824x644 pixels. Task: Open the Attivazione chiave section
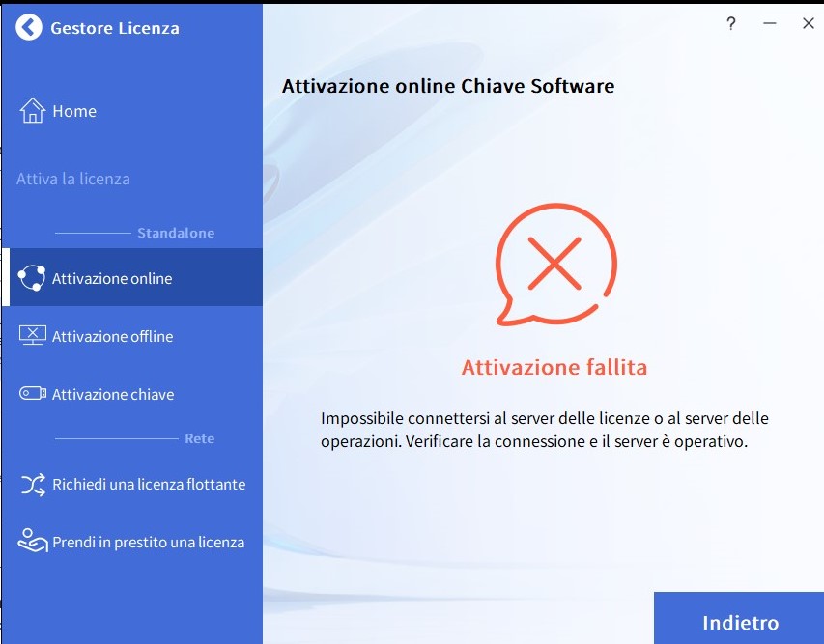(x=113, y=394)
